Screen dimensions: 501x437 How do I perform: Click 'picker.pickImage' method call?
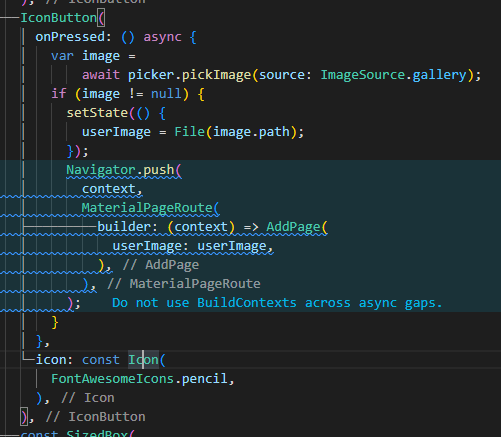tap(189, 75)
